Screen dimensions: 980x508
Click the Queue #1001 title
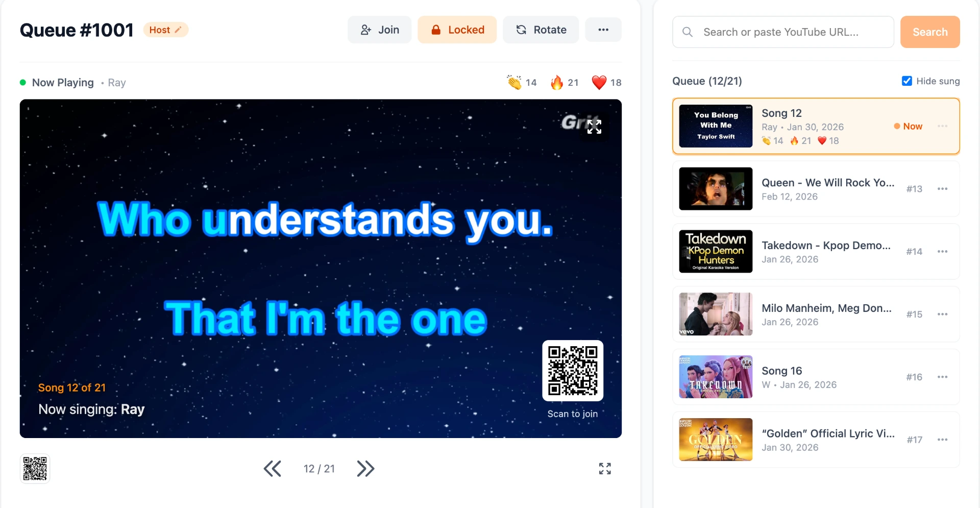pyautogui.click(x=77, y=30)
